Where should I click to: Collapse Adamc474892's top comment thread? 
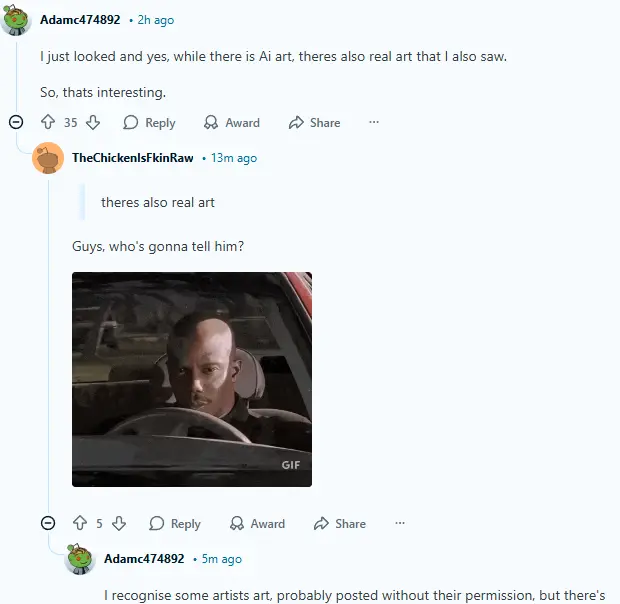pos(16,122)
